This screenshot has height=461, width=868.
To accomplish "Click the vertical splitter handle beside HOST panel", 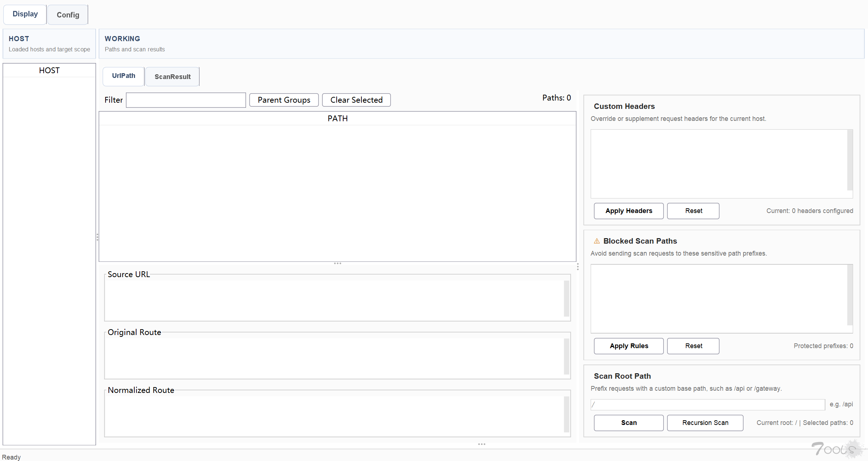I will 97,237.
